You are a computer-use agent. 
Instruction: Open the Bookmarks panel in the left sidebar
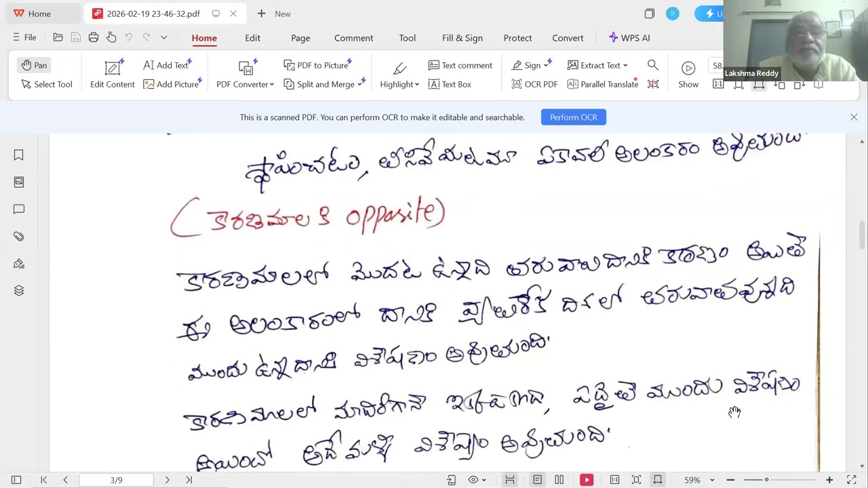(19, 155)
